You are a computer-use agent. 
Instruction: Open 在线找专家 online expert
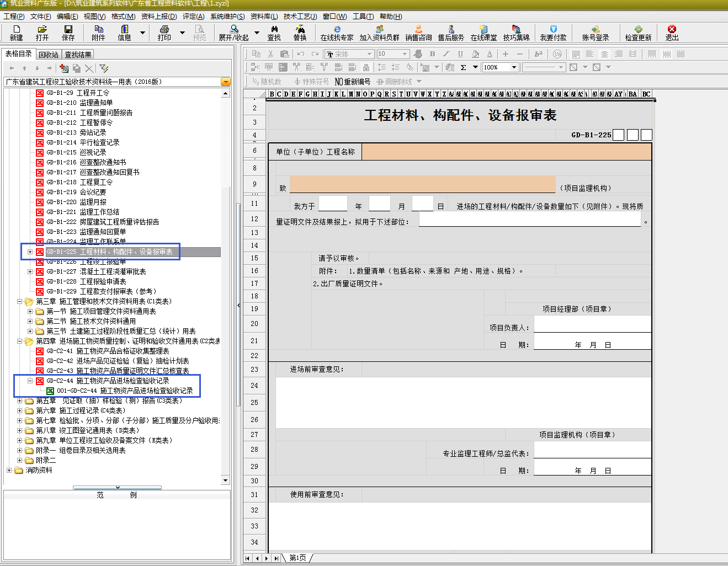(x=337, y=33)
